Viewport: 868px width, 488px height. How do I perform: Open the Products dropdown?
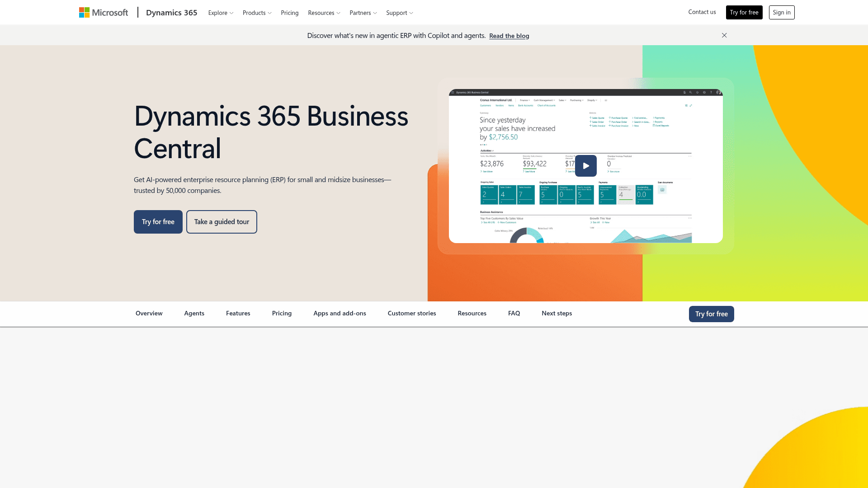point(257,13)
